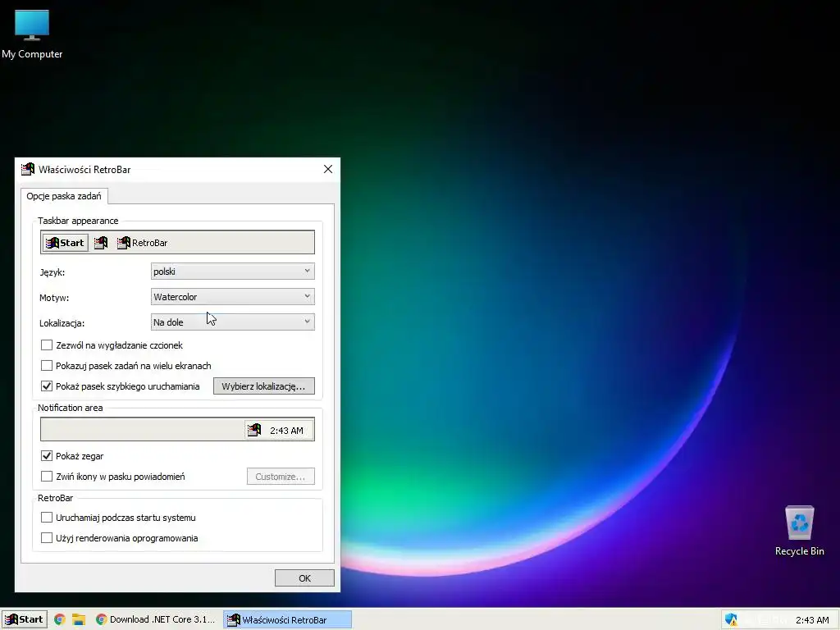Open the Lokalizacja dropdown showing Na dole
The width and height of the screenshot is (840, 630).
pos(232,322)
